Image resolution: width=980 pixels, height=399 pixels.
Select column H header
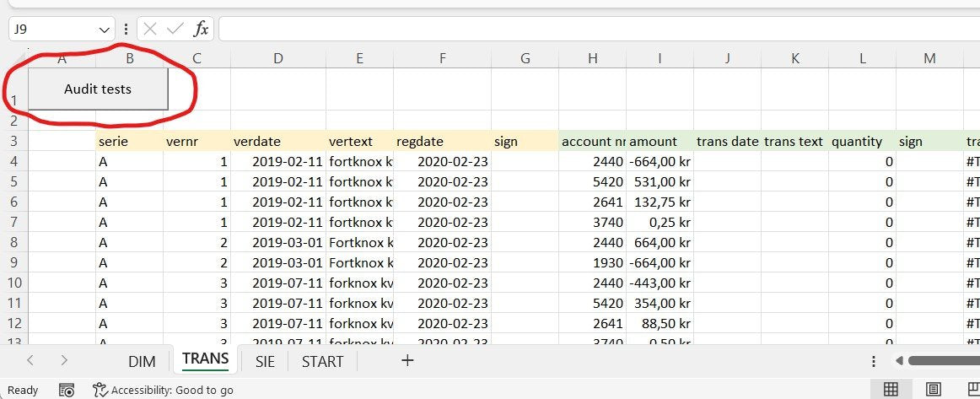point(592,58)
